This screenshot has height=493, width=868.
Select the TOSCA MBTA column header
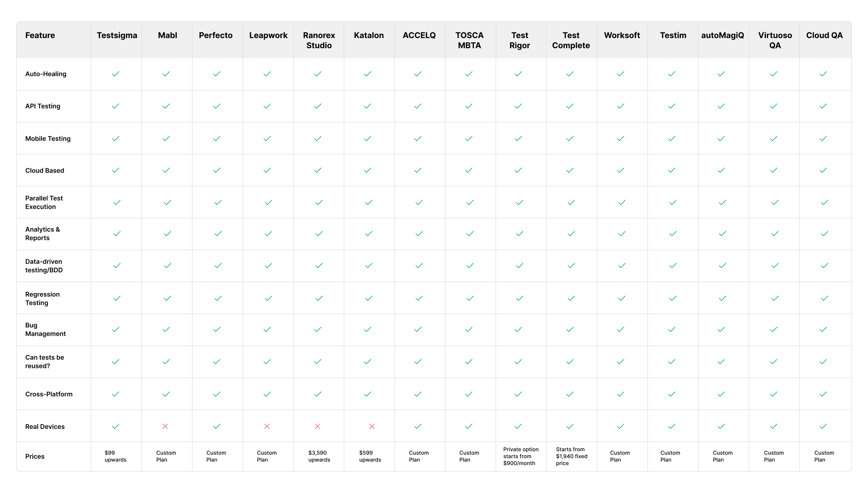point(469,40)
